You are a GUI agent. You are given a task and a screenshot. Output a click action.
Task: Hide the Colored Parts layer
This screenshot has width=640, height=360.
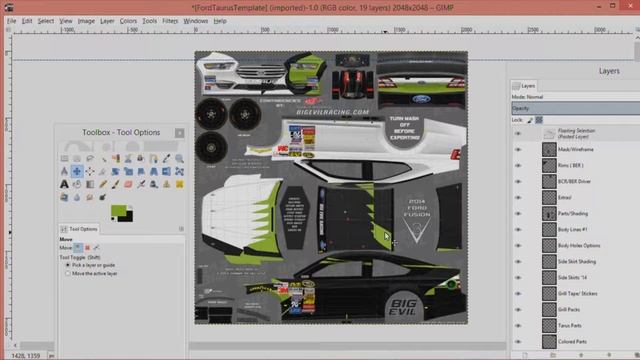(x=518, y=342)
